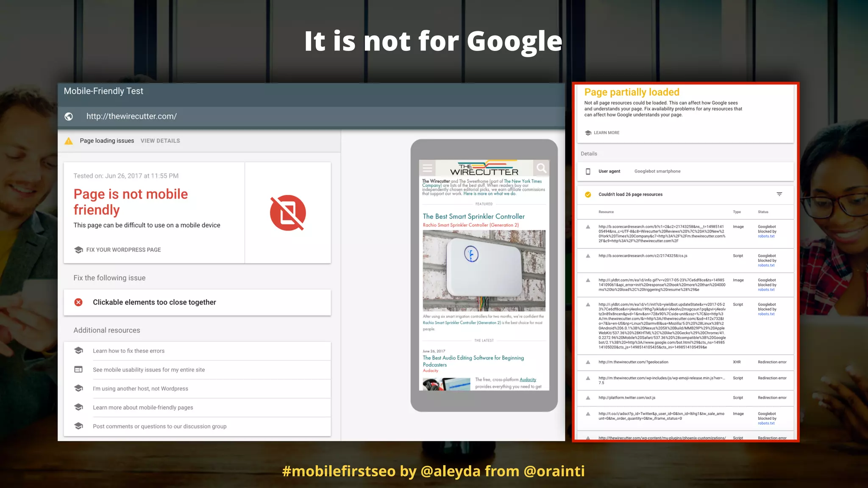Image resolution: width=868 pixels, height=488 pixels.
Task: Click the sprinkler controller image in the preview
Action: [484, 271]
